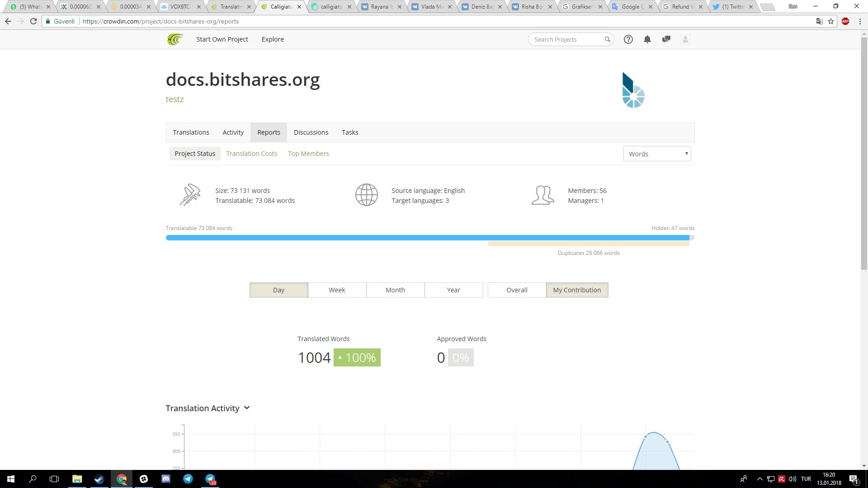868x488 pixels.
Task: Open the user profile avatar
Action: (685, 39)
